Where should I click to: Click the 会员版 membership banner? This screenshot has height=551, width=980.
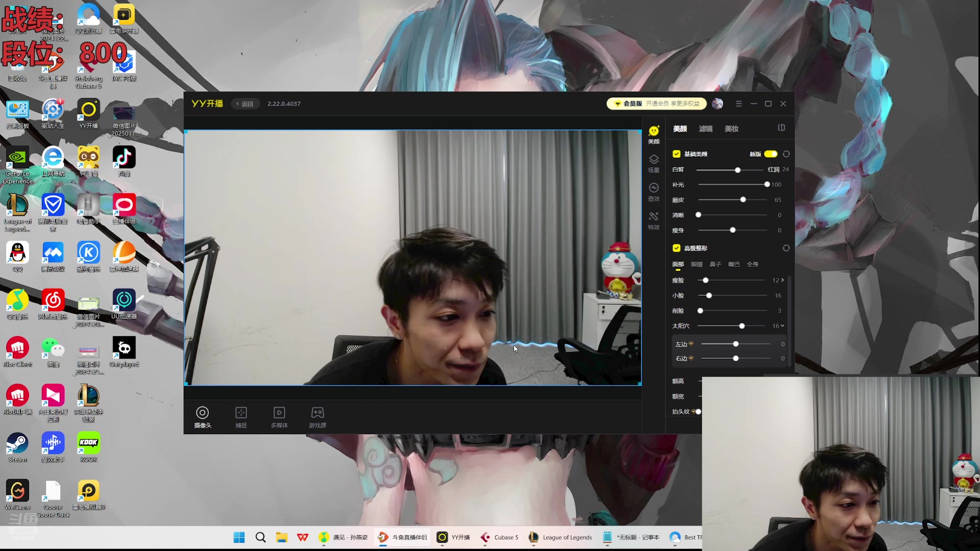[x=656, y=104]
